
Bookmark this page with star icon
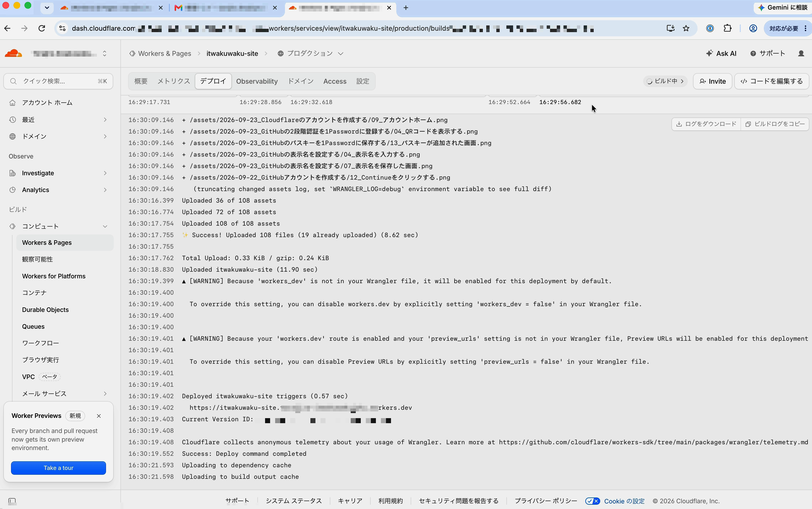coord(686,29)
